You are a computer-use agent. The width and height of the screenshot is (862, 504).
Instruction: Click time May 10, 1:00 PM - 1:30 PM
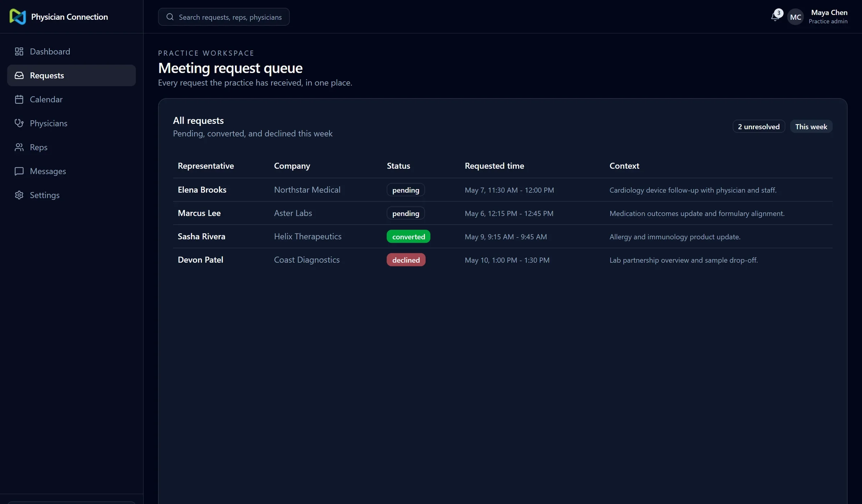[507, 260]
